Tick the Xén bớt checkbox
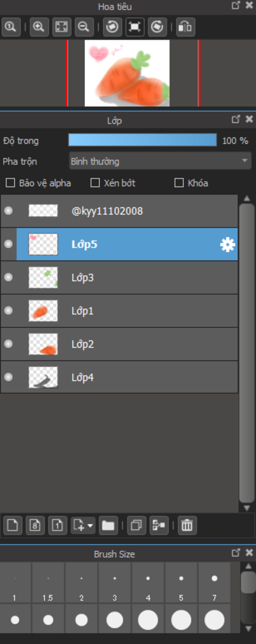The image size is (256, 644). point(95,183)
